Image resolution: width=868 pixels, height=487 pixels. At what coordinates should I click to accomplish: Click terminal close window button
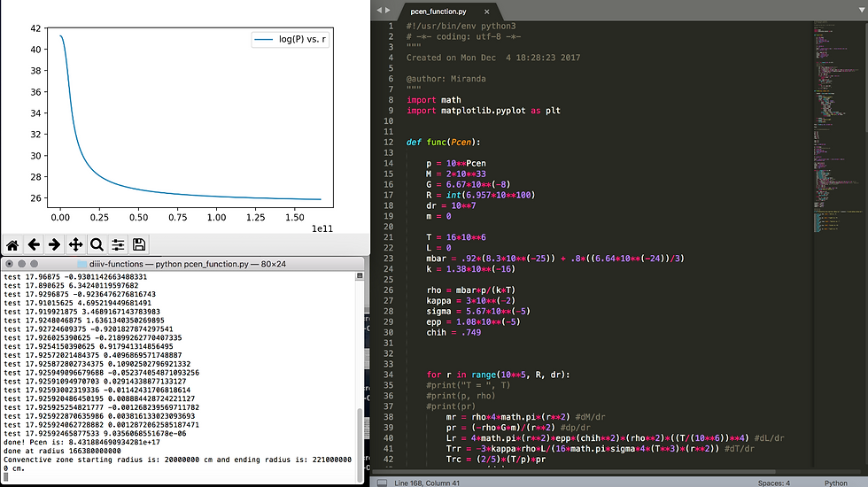pyautogui.click(x=10, y=264)
